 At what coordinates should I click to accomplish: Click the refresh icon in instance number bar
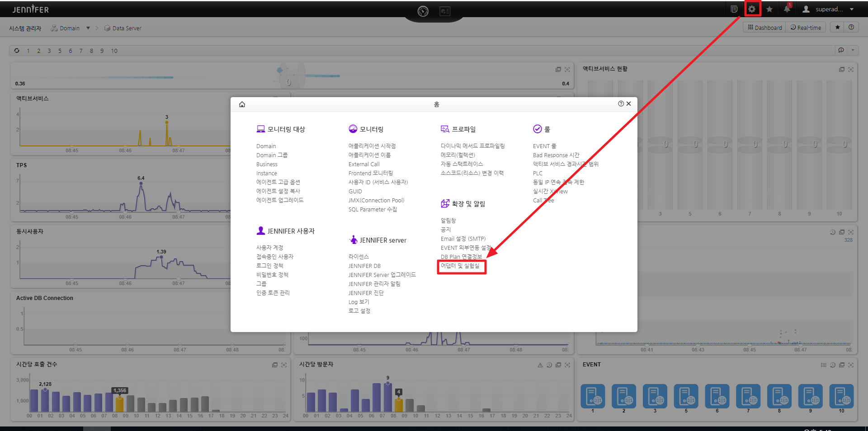[x=17, y=51]
